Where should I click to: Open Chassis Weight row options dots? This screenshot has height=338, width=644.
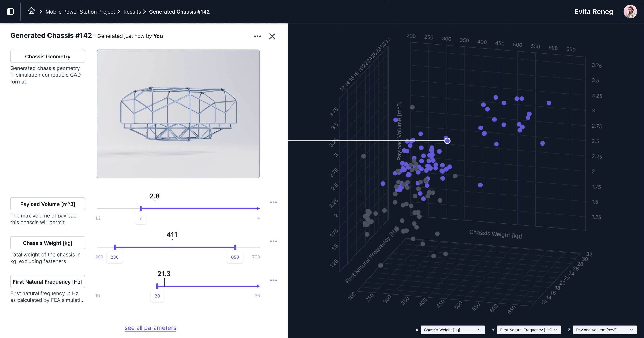click(x=273, y=241)
